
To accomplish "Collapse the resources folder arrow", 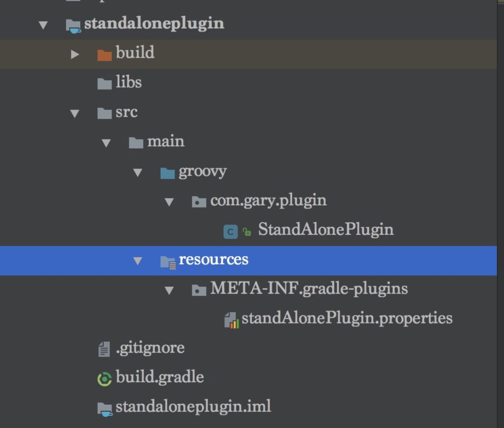I will (137, 261).
